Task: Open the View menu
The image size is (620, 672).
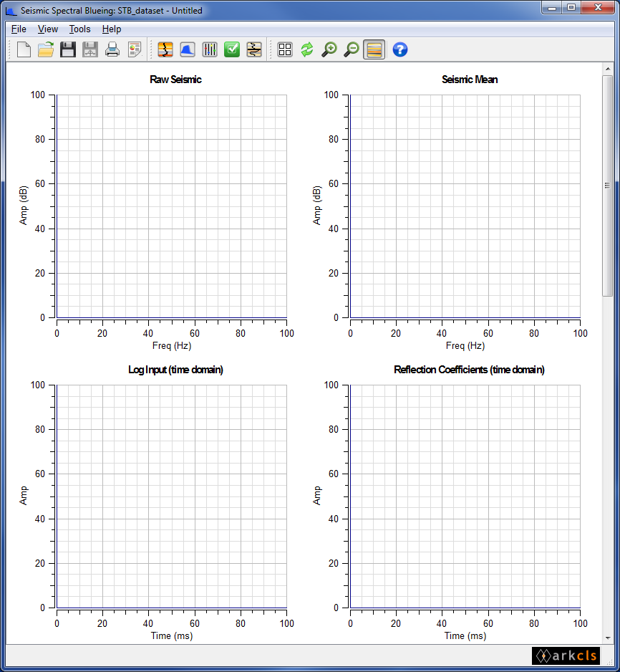Action: tap(47, 29)
